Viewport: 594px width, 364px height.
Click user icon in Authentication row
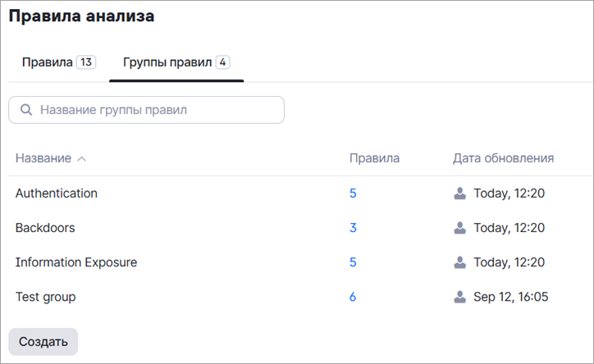pos(459,193)
